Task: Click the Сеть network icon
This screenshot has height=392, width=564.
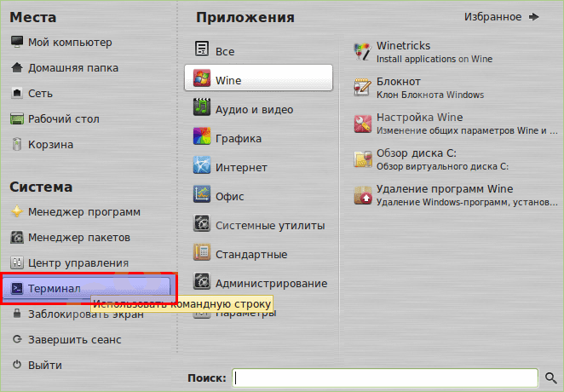Action: click(16, 93)
